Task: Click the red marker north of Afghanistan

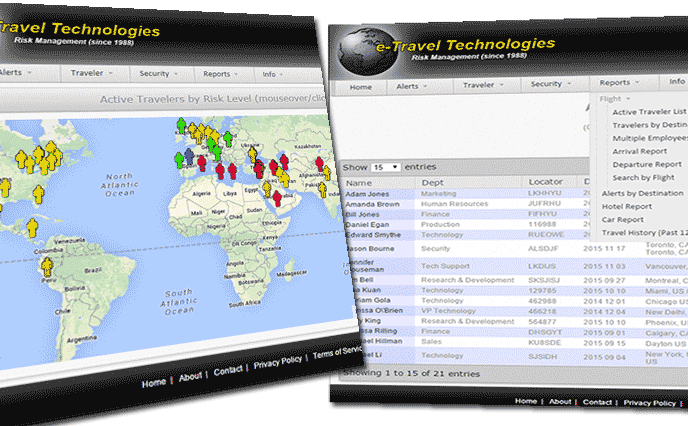Action: tap(319, 164)
